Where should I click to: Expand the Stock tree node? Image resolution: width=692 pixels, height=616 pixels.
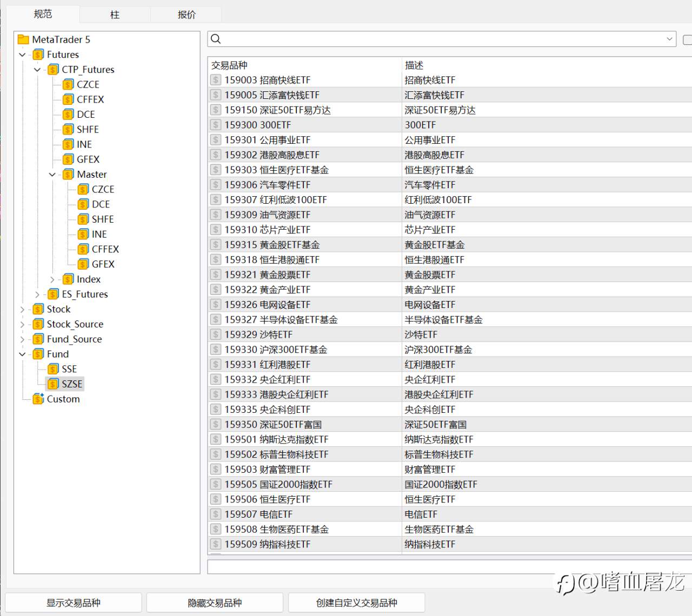(22, 309)
